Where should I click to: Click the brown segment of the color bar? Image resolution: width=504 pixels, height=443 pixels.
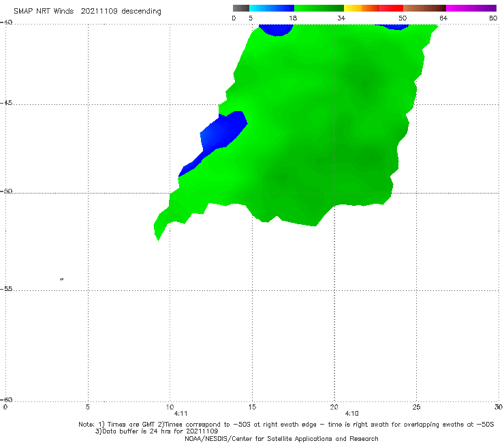coord(424,8)
